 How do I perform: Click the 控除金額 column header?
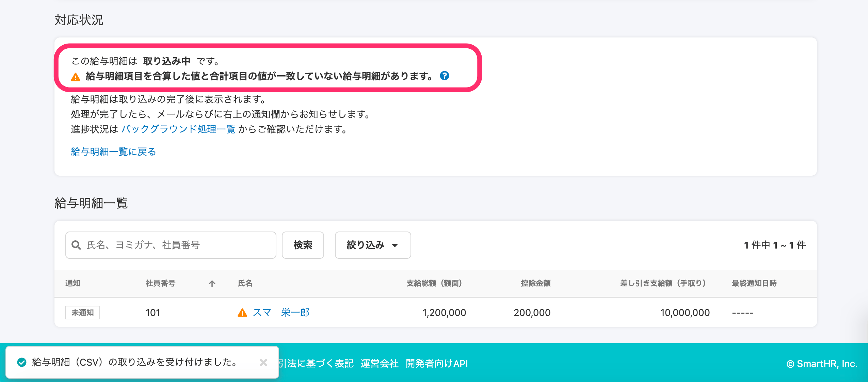tap(535, 283)
